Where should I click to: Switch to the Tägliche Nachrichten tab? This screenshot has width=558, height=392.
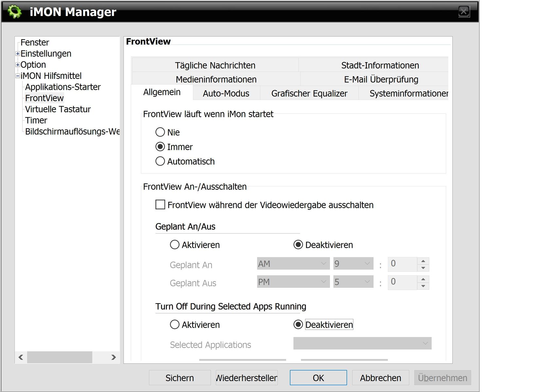[215, 65]
